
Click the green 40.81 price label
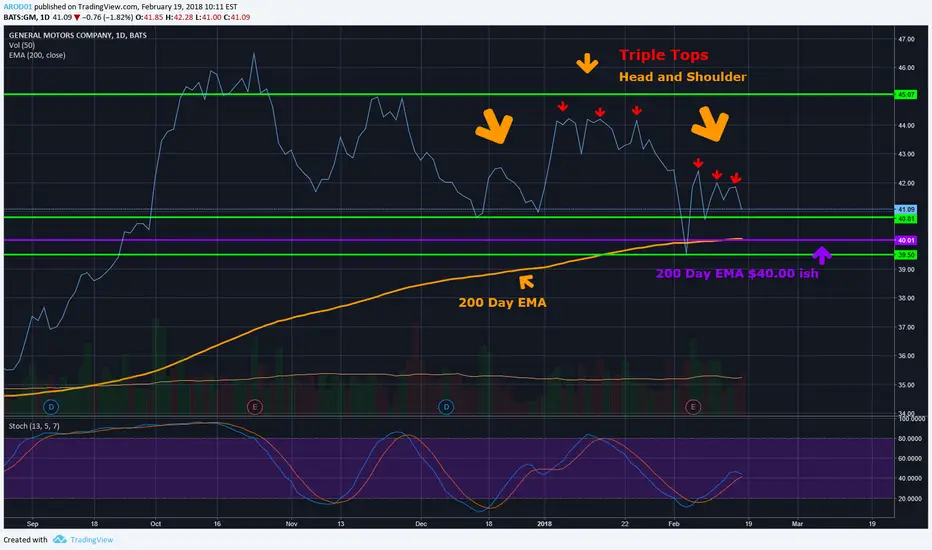[x=906, y=219]
